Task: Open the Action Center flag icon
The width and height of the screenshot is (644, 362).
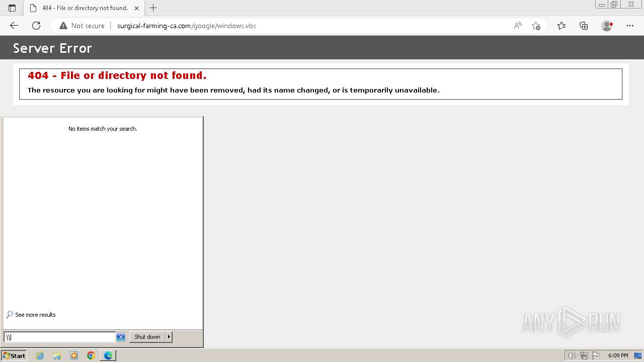Action: 596,355
